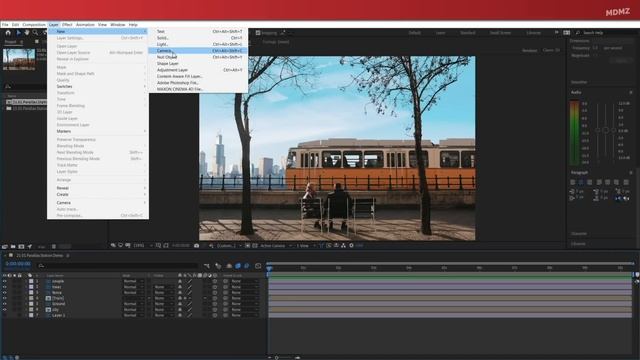
Task: Open the viewer resolution (Custom) dropdown
Action: click(229, 246)
